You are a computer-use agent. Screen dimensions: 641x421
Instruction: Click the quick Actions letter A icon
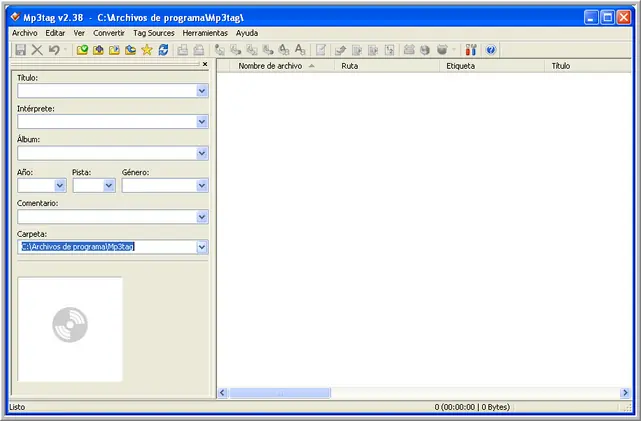point(300,50)
